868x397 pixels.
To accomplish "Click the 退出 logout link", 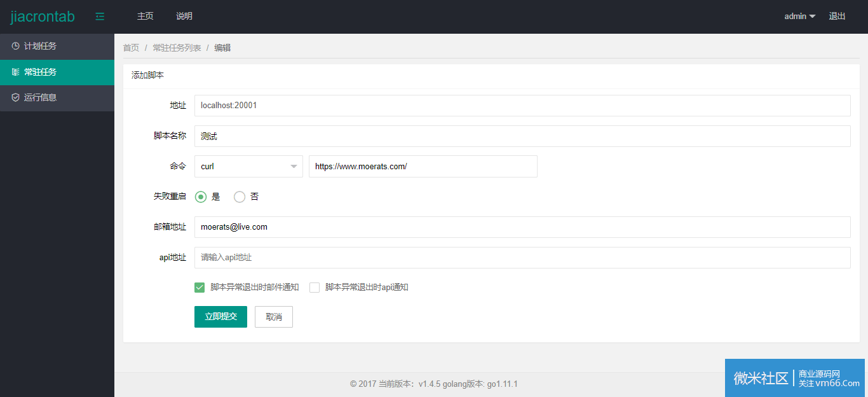I will click(x=837, y=17).
